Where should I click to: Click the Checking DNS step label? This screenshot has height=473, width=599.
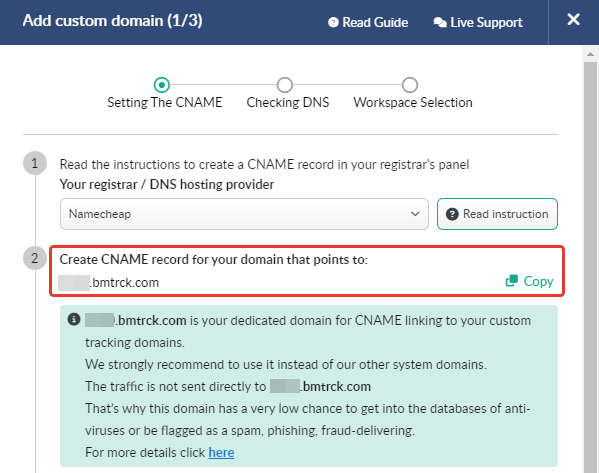pyautogui.click(x=288, y=102)
